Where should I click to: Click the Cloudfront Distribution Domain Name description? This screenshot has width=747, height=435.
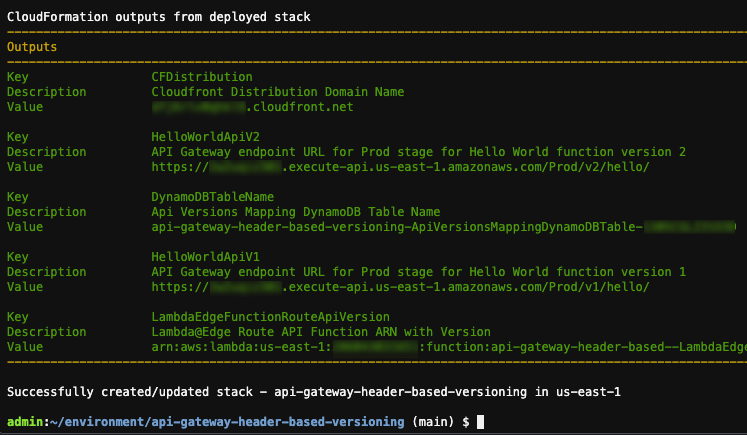pyautogui.click(x=278, y=92)
